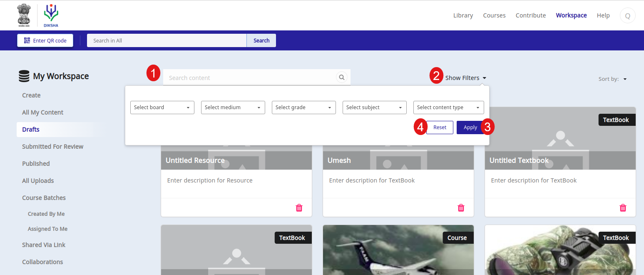This screenshot has height=275, width=644.
Task: Click trash icon on the Umesh card
Action: click(x=461, y=207)
